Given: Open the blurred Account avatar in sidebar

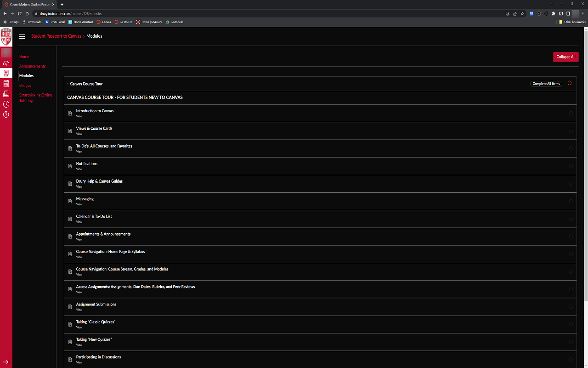Looking at the screenshot, I should pyautogui.click(x=6, y=52).
